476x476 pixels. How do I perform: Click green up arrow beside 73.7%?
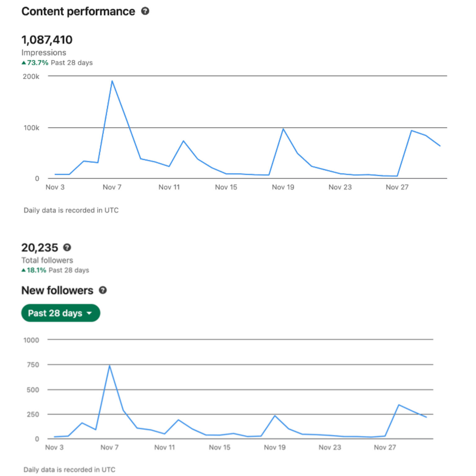click(24, 63)
